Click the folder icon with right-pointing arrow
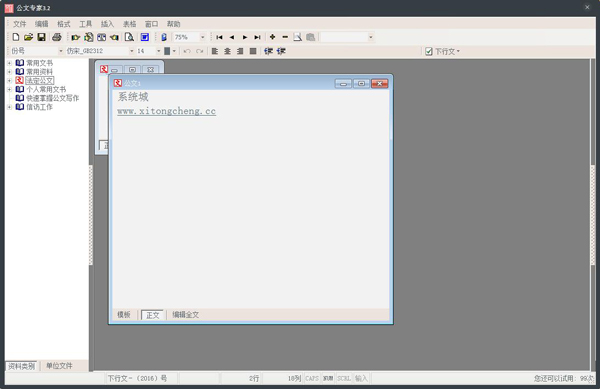This screenshot has height=389, width=600. [75, 37]
